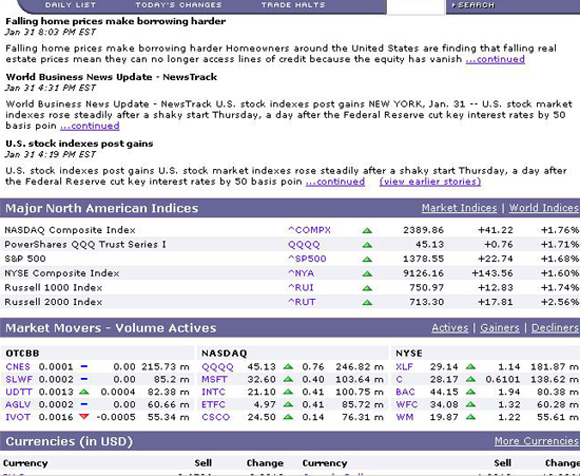Screen dimensions: 580x476
Task: Open the QQQQ symbol in indices table
Action: [304, 244]
